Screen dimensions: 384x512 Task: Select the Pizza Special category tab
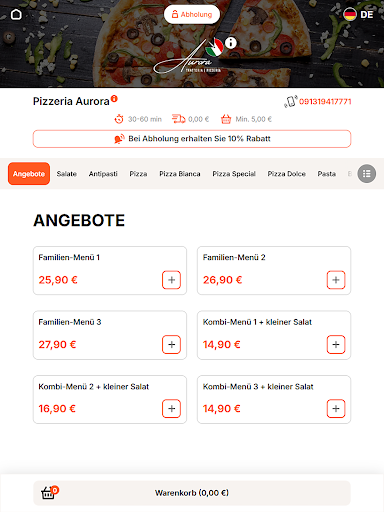[234, 174]
